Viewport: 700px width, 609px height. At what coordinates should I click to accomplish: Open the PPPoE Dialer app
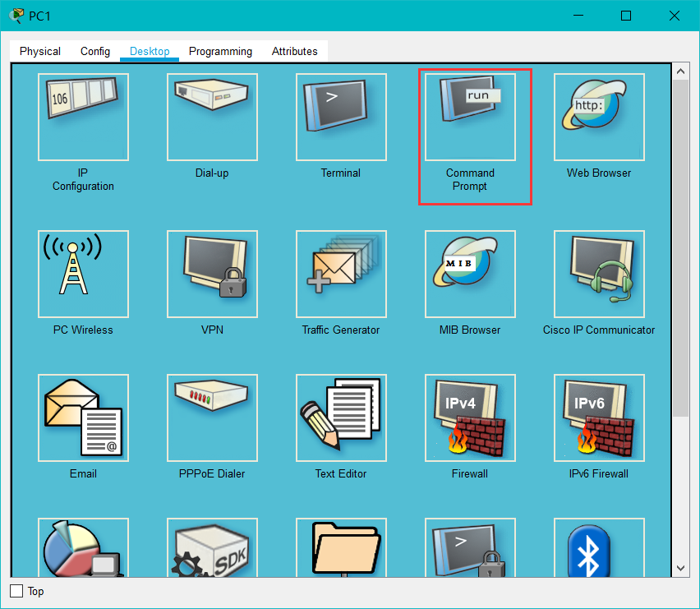(x=212, y=418)
